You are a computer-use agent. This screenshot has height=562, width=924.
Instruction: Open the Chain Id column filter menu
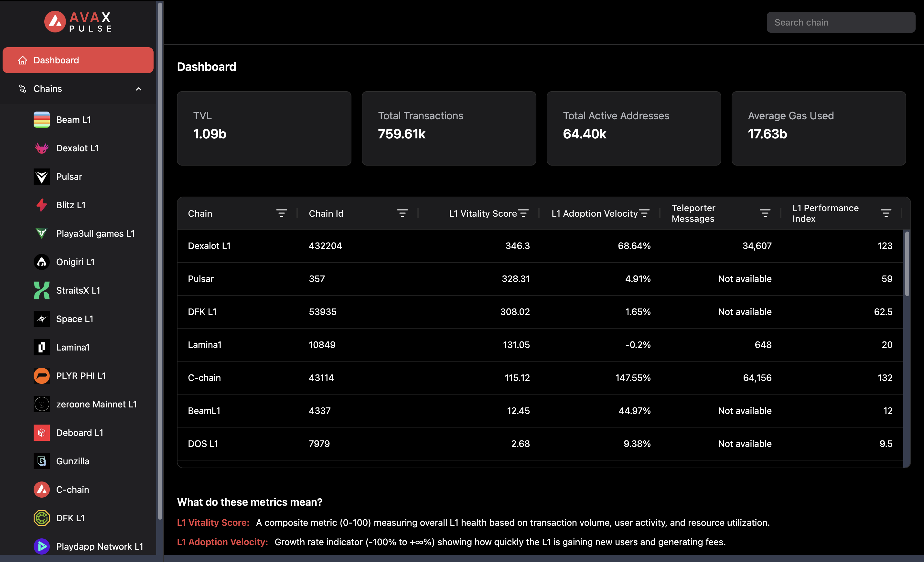tap(403, 213)
